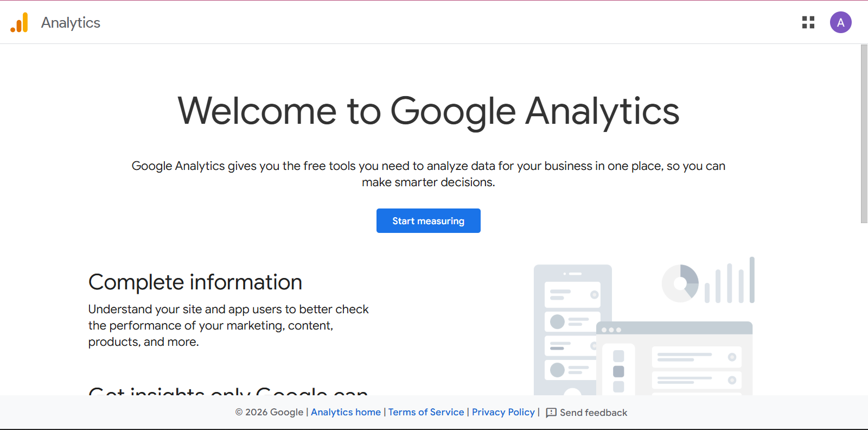Click the orange Analytics bar-chart logo

[19, 23]
